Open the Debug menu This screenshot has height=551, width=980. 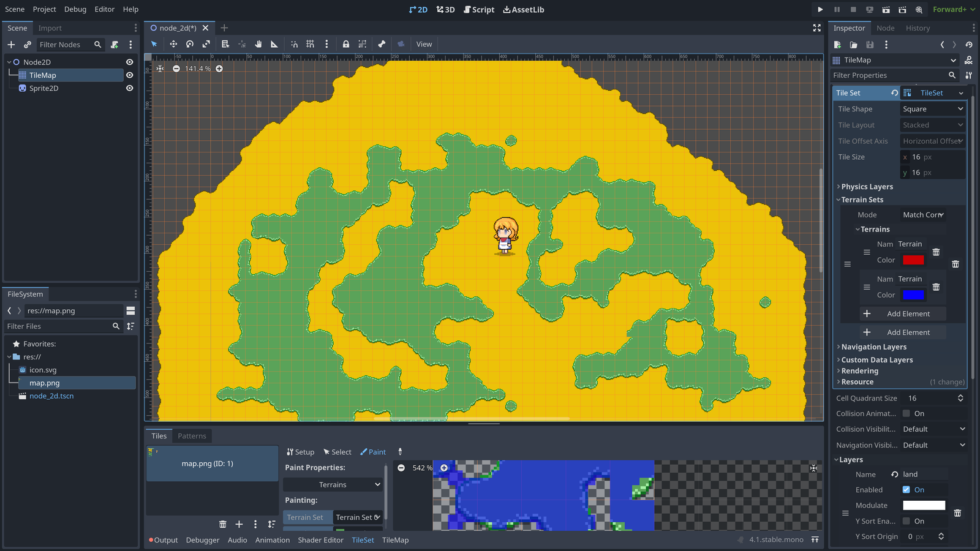(x=75, y=9)
